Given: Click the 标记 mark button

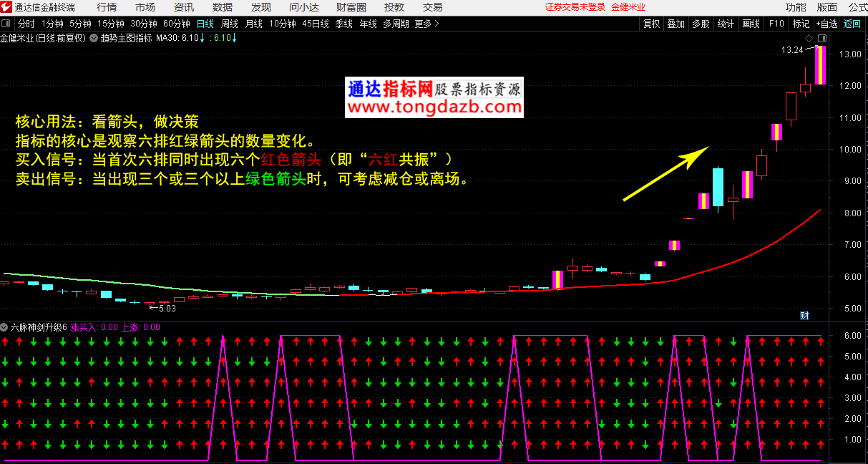Looking at the screenshot, I should click(801, 24).
